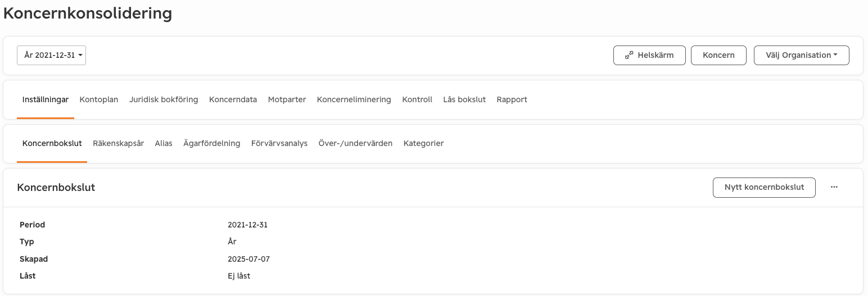Open the Välj Organisation dropdown
The height and width of the screenshot is (296, 868).
pos(801,55)
